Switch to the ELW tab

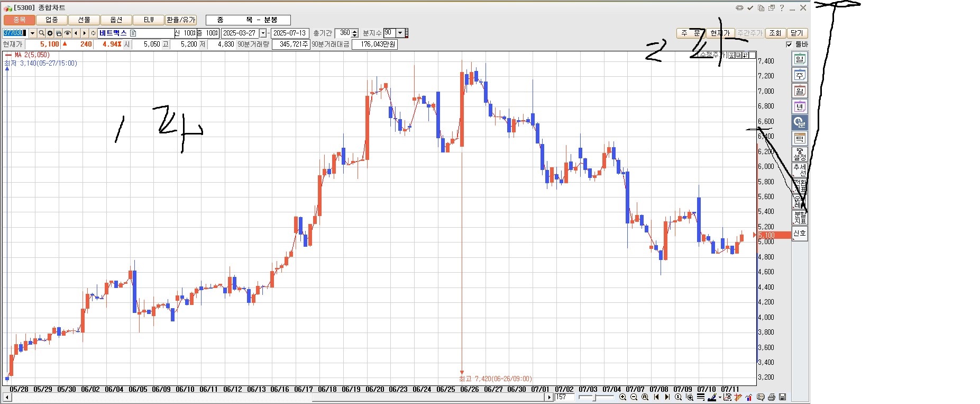pos(149,20)
